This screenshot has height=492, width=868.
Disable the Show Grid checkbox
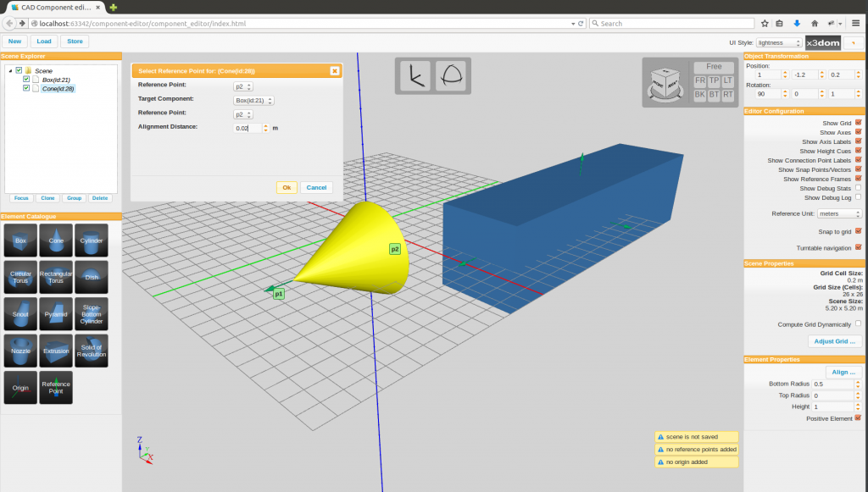click(x=858, y=123)
